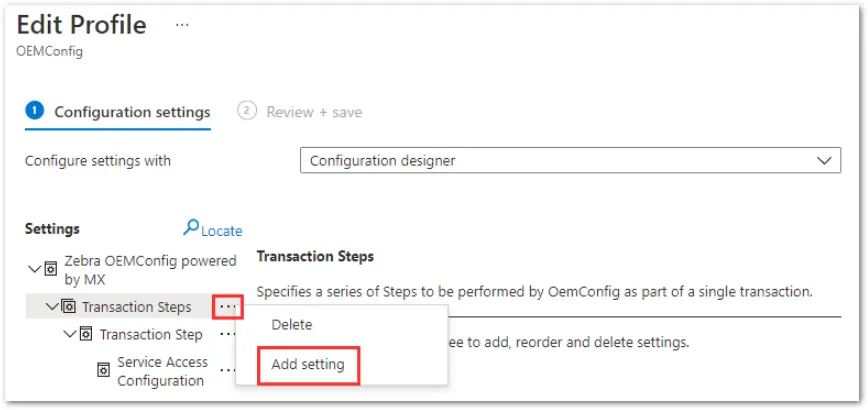Open the ellipsis menu for Service Access Configuration
The image size is (868, 410).
[227, 370]
